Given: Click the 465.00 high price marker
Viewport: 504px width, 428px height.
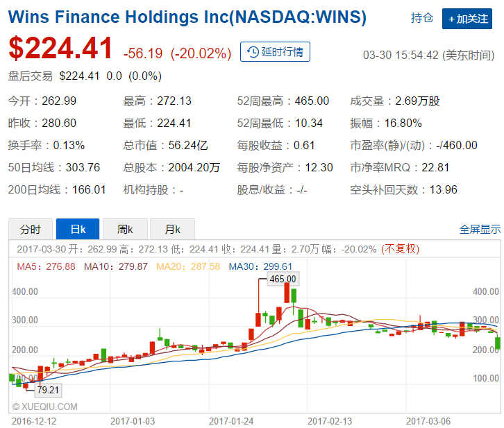Looking at the screenshot, I should 283,279.
